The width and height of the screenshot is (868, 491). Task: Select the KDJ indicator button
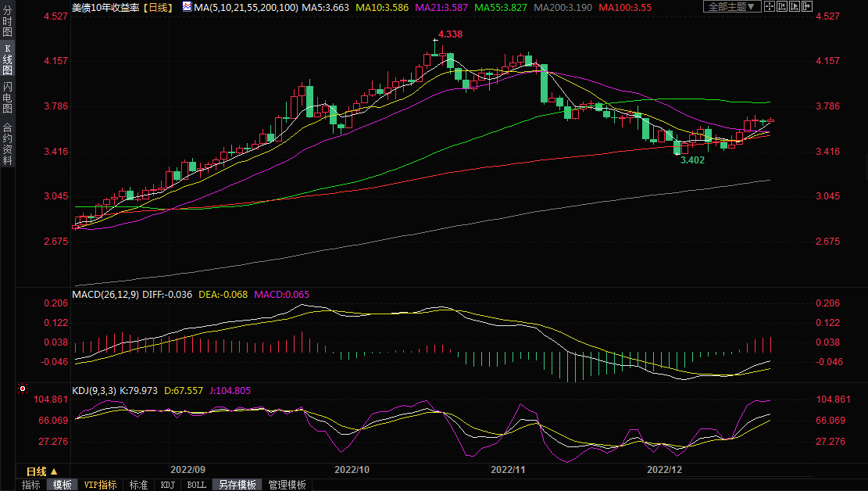167,485
